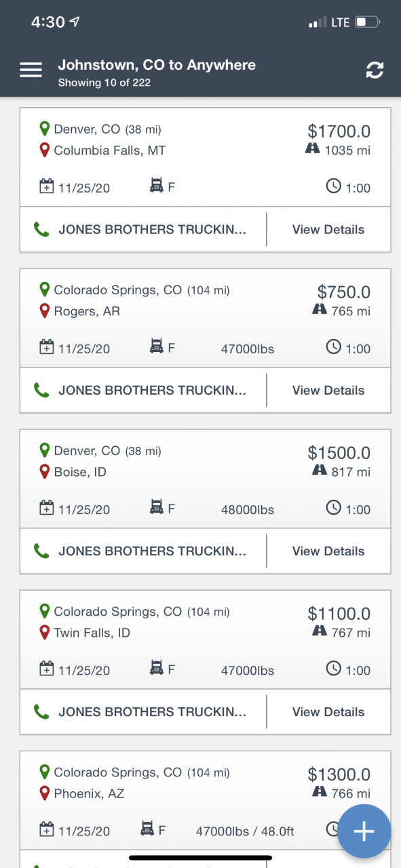
Task: Select the $1500.0 Denver to Boise card
Action: click(205, 479)
